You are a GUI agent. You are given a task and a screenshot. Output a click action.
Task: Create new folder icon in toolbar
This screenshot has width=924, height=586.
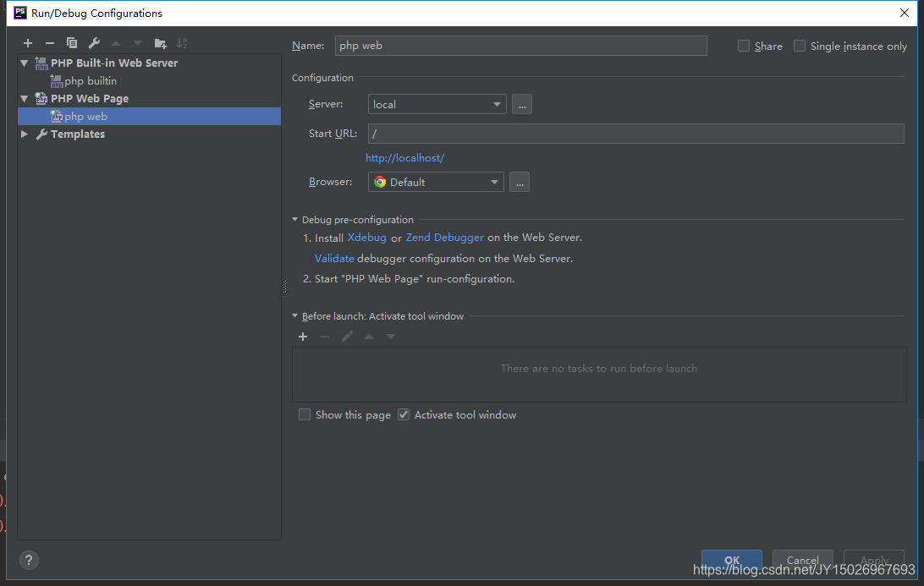click(160, 43)
